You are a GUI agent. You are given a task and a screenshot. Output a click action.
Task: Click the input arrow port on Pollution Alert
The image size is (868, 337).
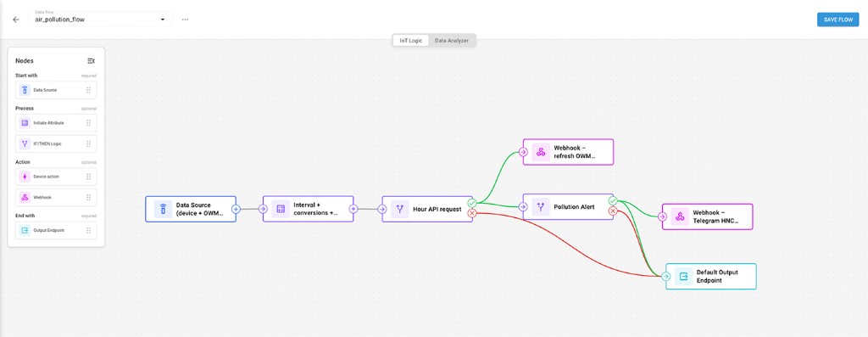pos(523,207)
